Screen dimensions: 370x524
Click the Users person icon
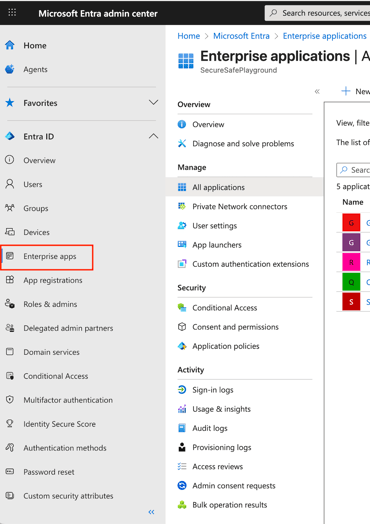10,184
